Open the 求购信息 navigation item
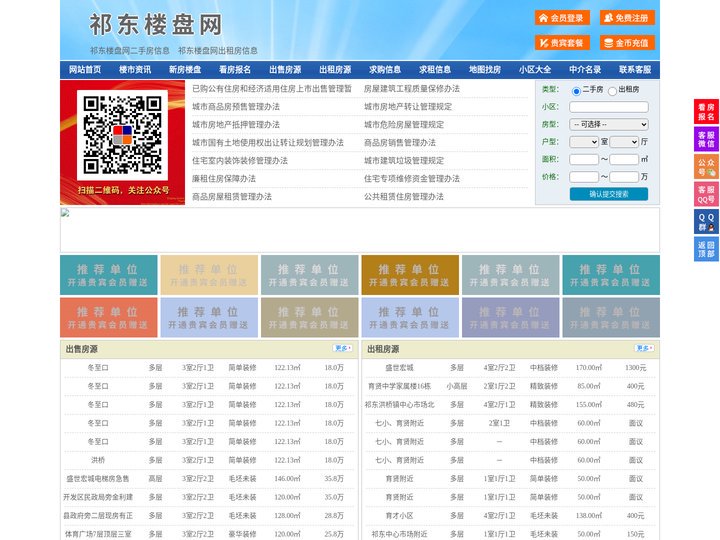This screenshot has height=540, width=720. click(x=385, y=70)
